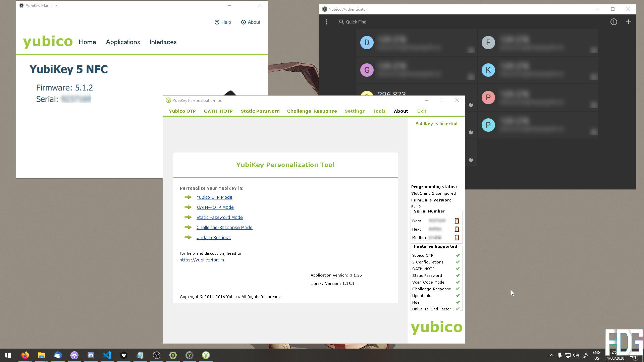Launch Firefox from the taskbar

click(x=25, y=355)
